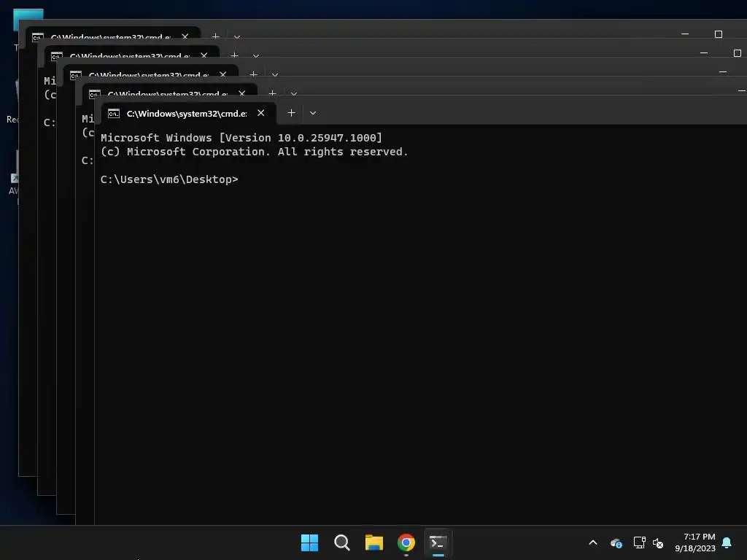Minimize the fourth terminal window

(704, 52)
